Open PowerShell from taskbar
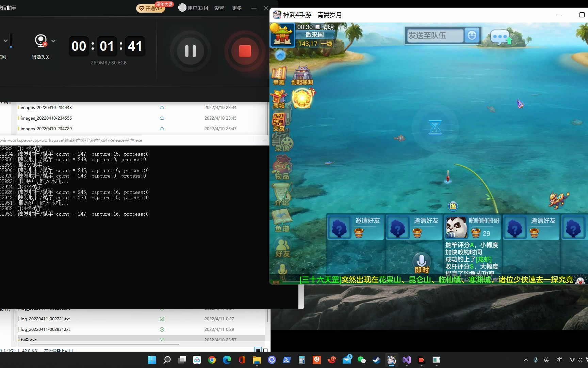 pyautogui.click(x=287, y=360)
